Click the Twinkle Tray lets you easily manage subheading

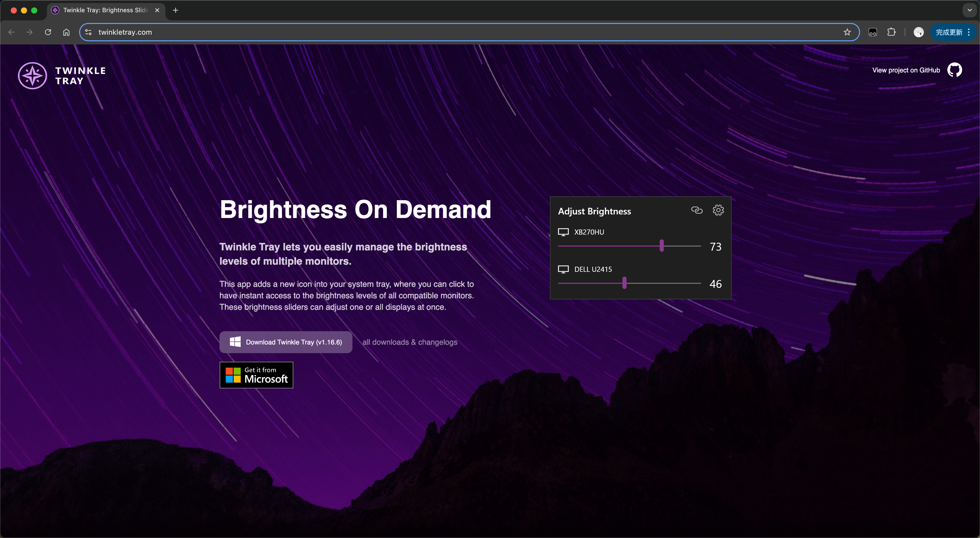[343, 254]
